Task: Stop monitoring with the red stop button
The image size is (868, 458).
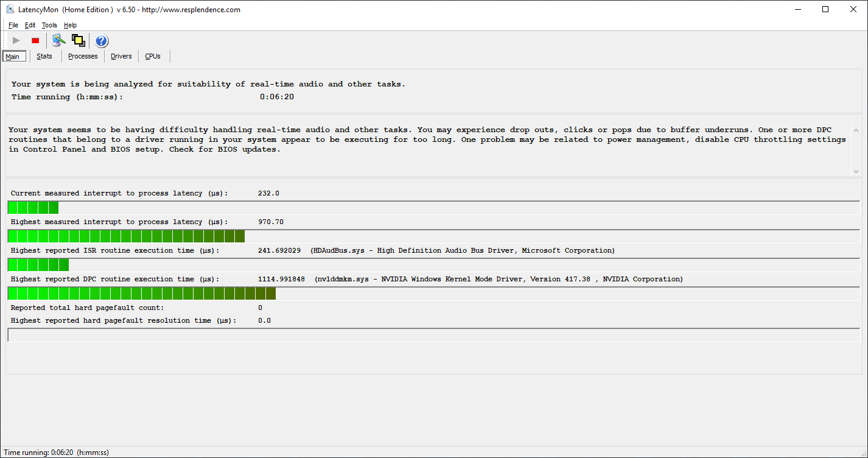Action: pos(35,41)
